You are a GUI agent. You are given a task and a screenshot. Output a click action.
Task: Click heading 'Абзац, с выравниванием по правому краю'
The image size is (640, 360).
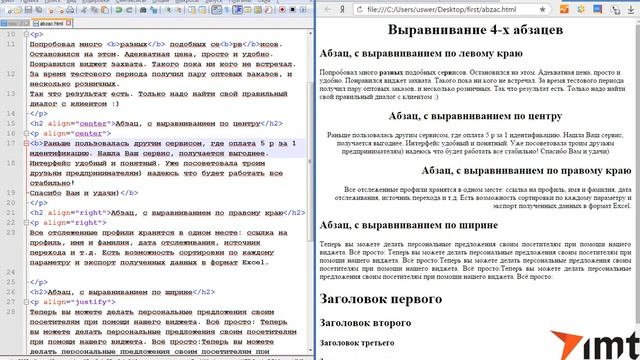coord(527,170)
